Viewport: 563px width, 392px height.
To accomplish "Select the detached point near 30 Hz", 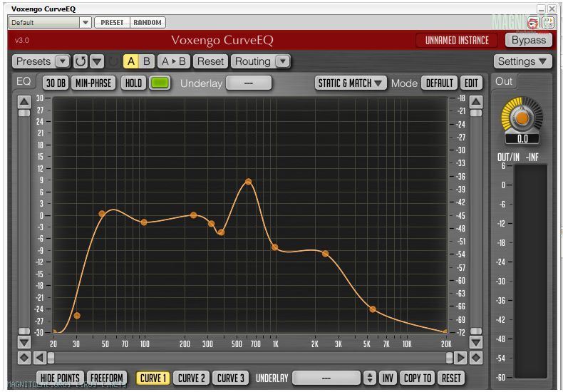I will [77, 316].
